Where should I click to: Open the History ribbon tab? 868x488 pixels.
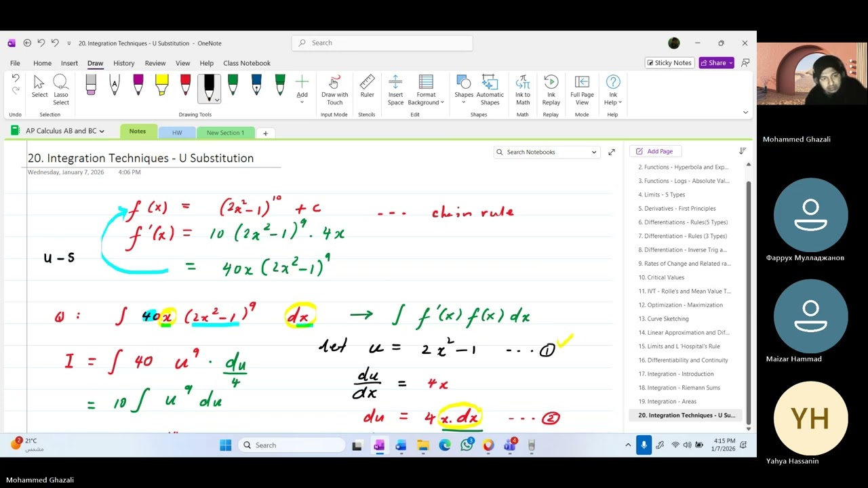point(123,63)
